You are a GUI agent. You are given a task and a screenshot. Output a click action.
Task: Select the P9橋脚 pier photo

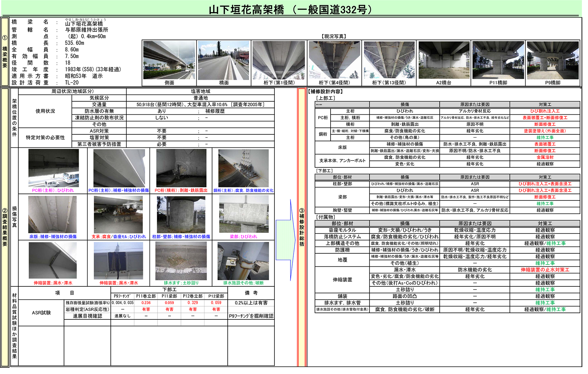click(553, 60)
